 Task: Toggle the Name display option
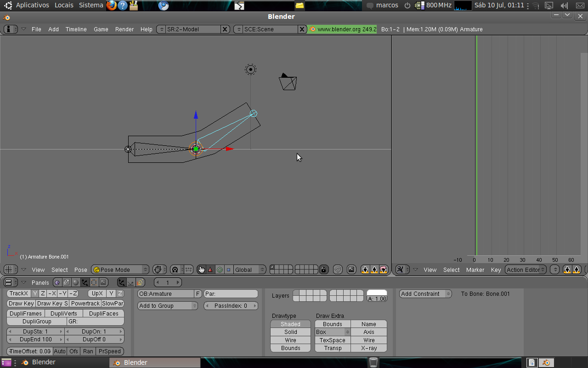point(369,324)
